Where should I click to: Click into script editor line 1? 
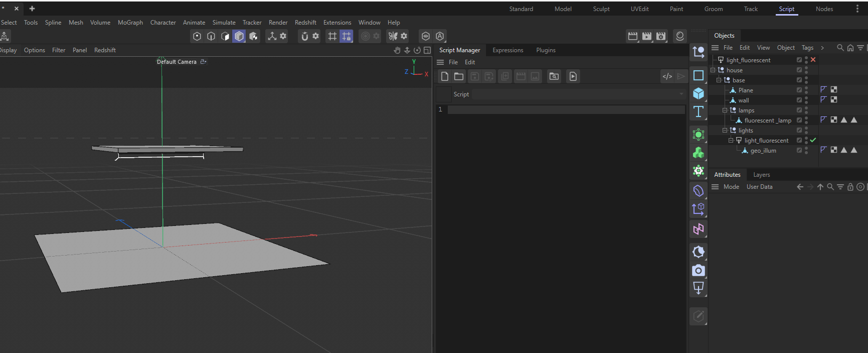pyautogui.click(x=566, y=109)
